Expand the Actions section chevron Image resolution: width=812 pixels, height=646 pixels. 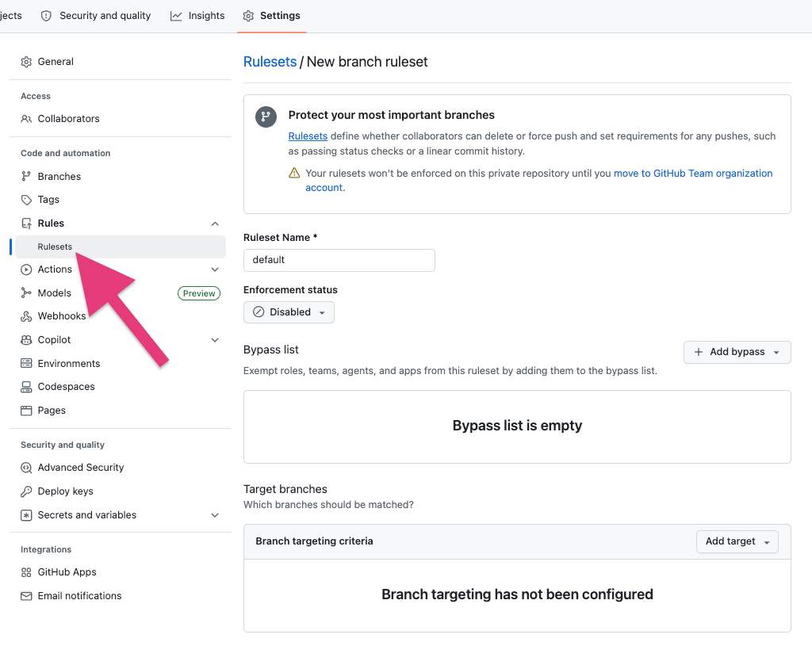pos(215,269)
